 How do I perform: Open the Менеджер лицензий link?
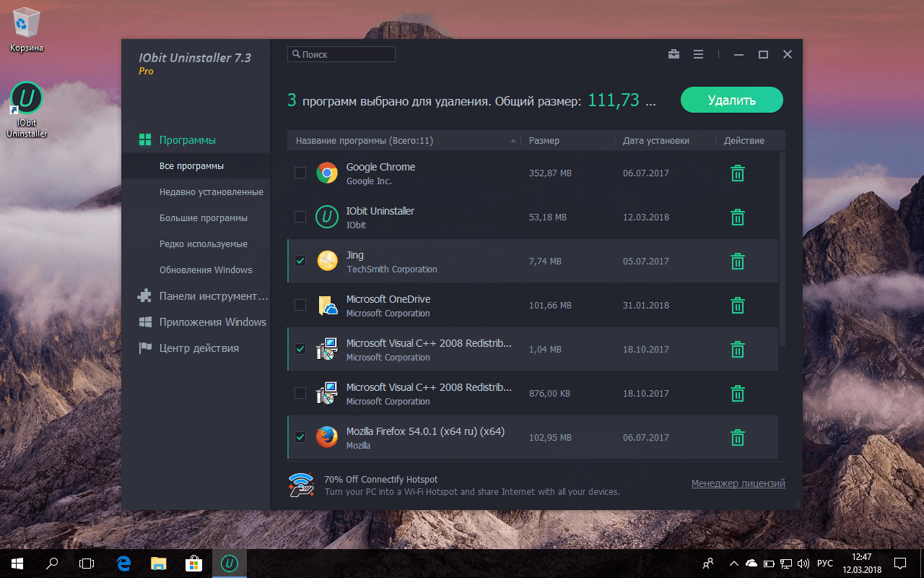click(x=738, y=484)
